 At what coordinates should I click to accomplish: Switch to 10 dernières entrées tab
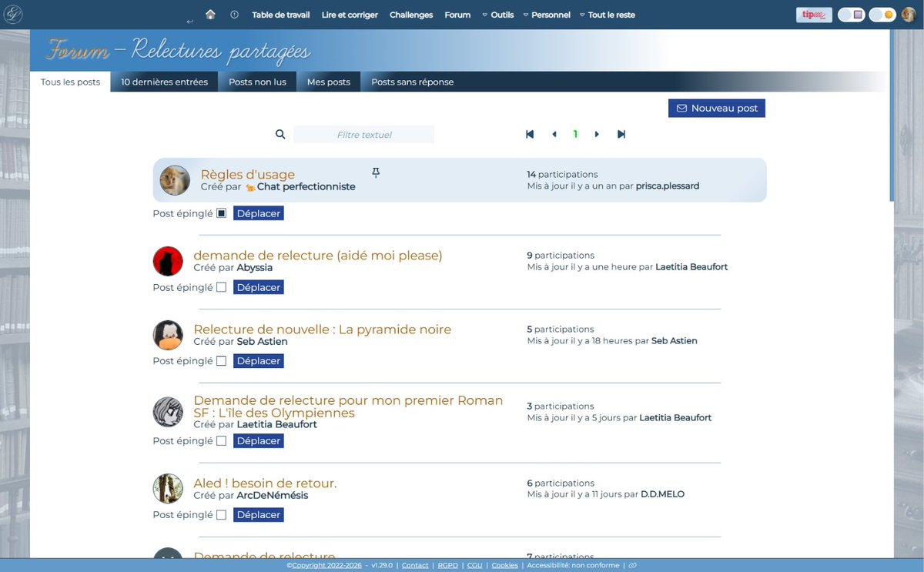click(x=164, y=82)
